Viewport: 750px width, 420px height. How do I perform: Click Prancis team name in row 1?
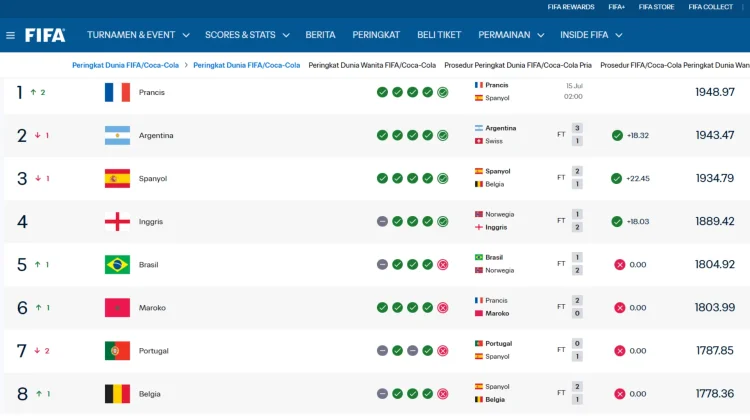point(152,92)
